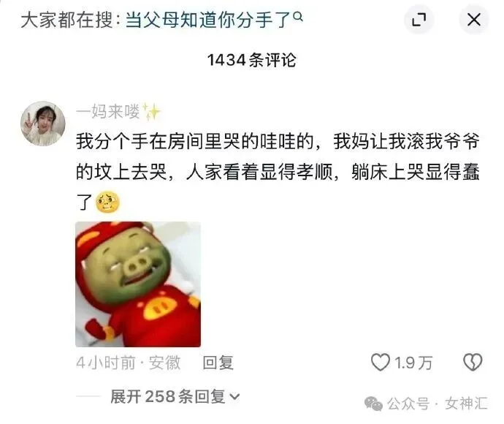Click the 4小时前 · 安徽 timestamp
This screenshot has width=504, height=424.
point(129,363)
